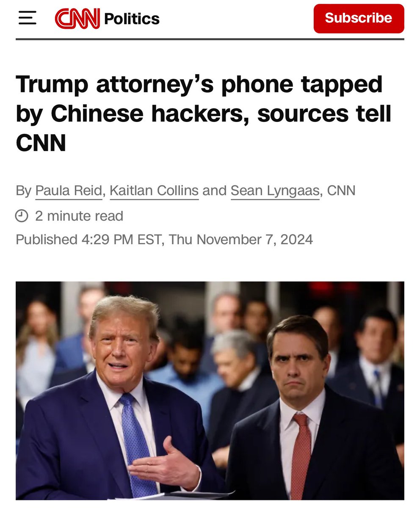Screen dimensions: 420x508
Task: Click the 'Chinese hackers' phrase in the headline
Action: (151, 113)
